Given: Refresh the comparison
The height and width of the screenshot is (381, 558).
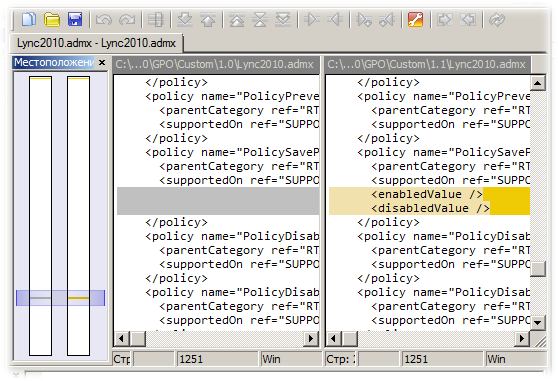Looking at the screenshot, I should (x=497, y=20).
